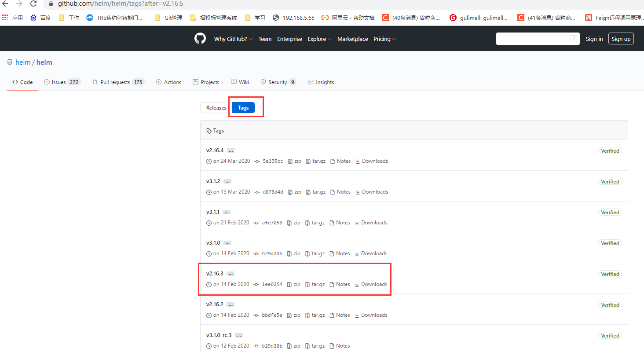
Task: Expand the Explore dropdown menu
Action: point(319,39)
